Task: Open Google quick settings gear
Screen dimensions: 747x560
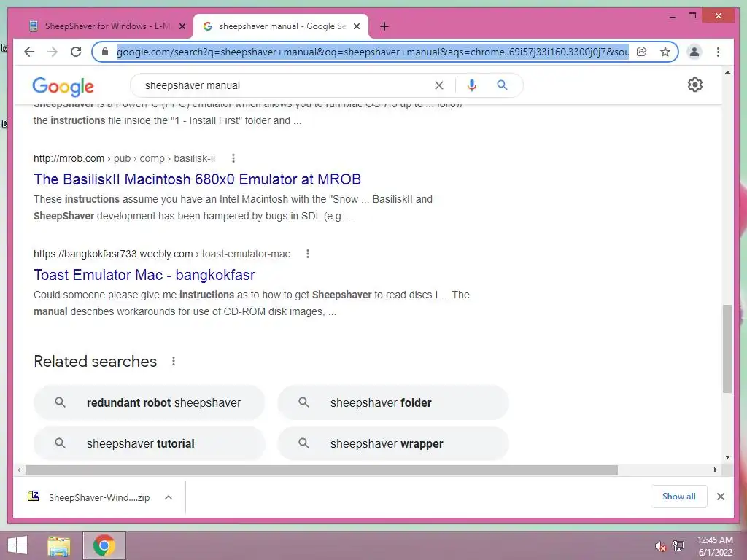Action: point(695,85)
